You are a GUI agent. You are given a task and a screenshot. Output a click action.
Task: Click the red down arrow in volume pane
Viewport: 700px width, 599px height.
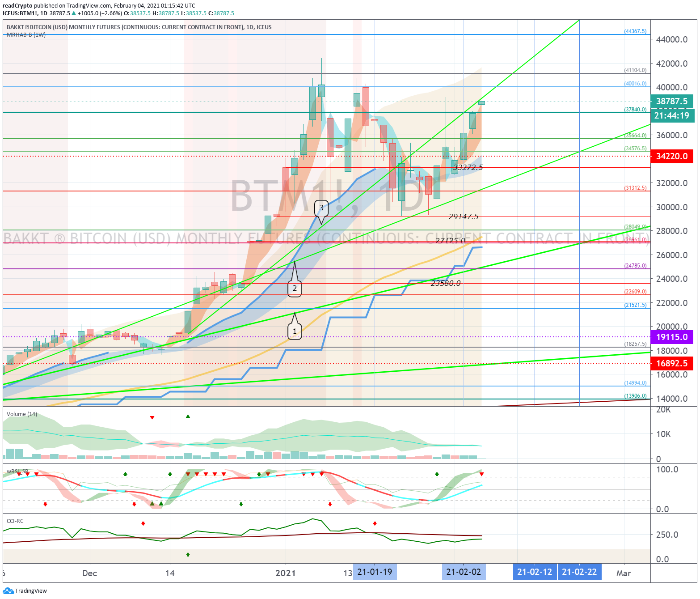tap(152, 417)
